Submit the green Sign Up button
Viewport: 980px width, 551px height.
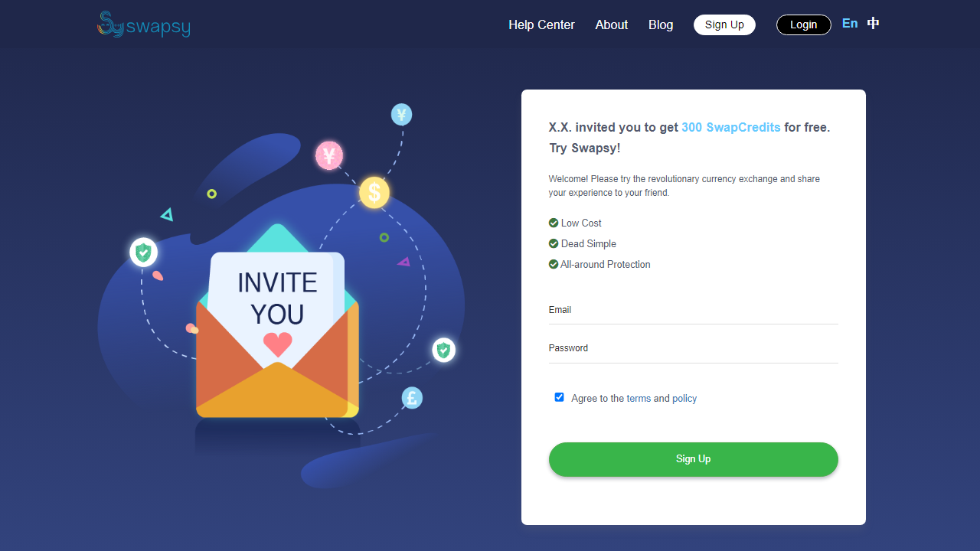tap(694, 459)
